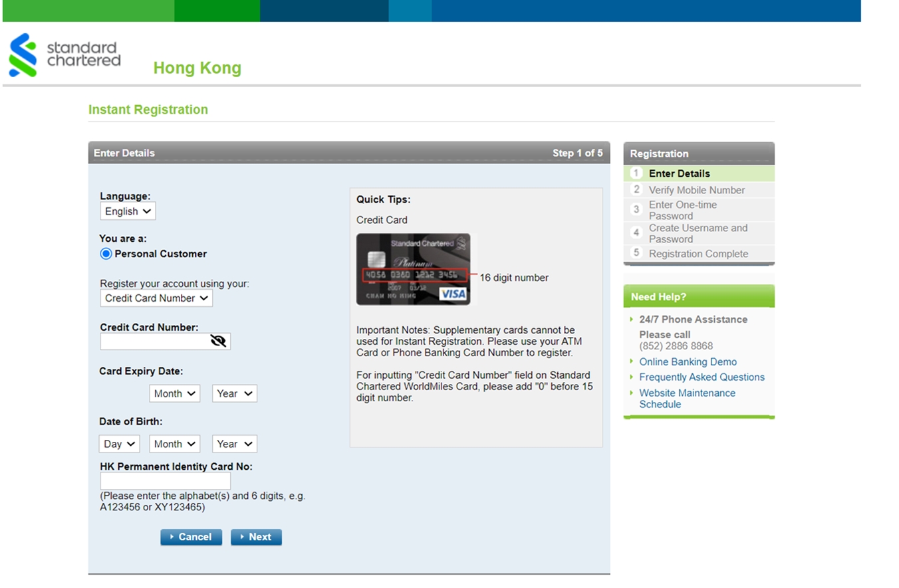Open the Card Expiry Date Month dropdown
The width and height of the screenshot is (899, 588).
point(174,393)
